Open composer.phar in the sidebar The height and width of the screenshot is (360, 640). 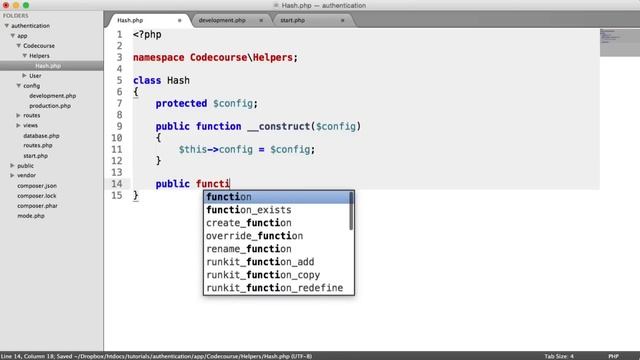coord(37,206)
